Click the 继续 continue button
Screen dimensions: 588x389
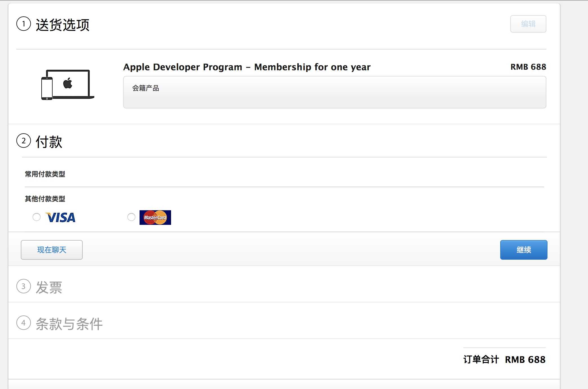coord(524,250)
